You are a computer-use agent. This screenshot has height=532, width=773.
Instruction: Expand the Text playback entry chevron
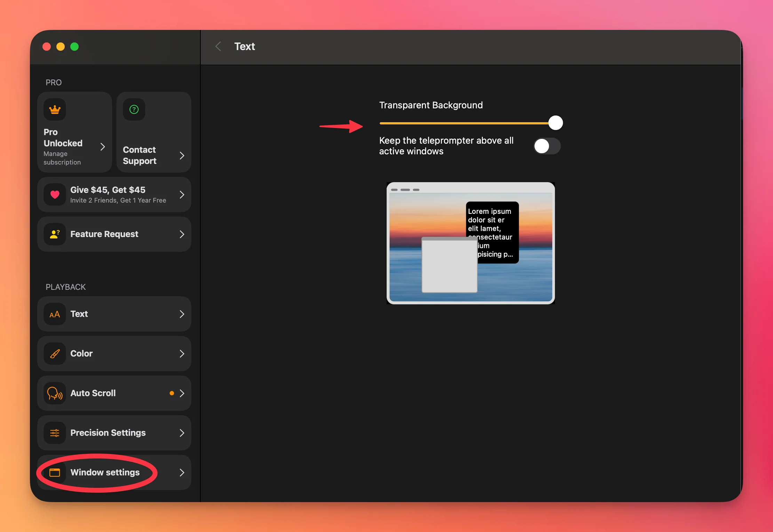182,314
